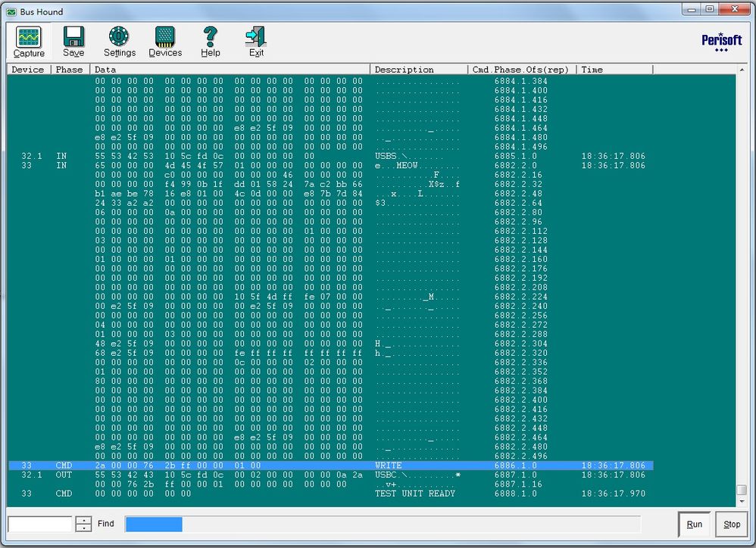Click the Exit door icon

tap(255, 36)
